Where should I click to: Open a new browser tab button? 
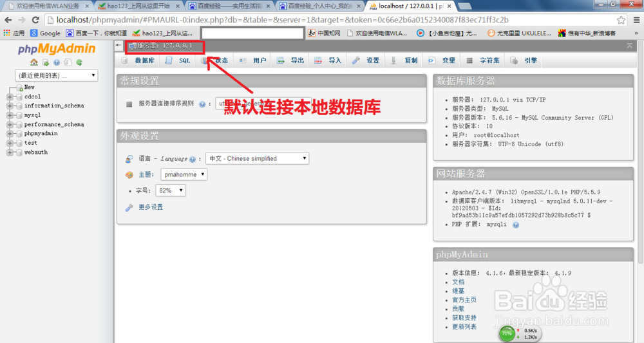pyautogui.click(x=464, y=6)
